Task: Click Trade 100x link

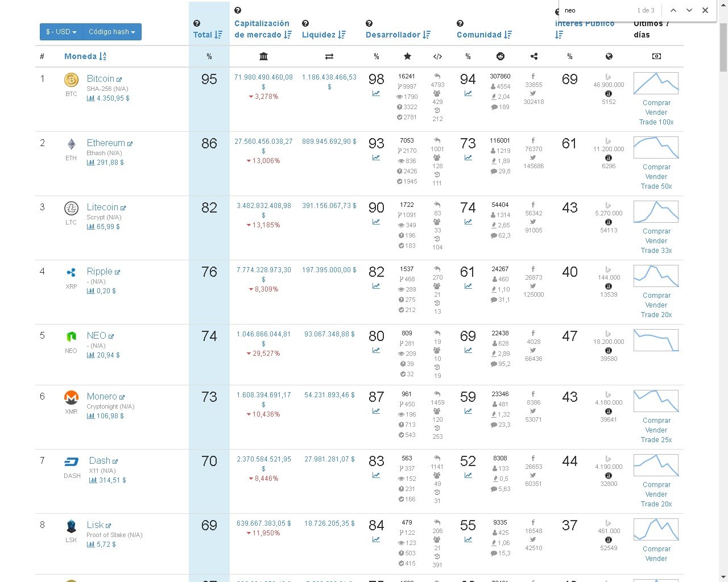Action: (656, 122)
